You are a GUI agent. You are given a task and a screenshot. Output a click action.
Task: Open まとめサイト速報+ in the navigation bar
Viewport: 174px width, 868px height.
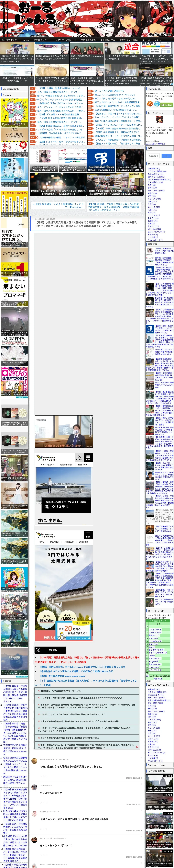coord(129,40)
